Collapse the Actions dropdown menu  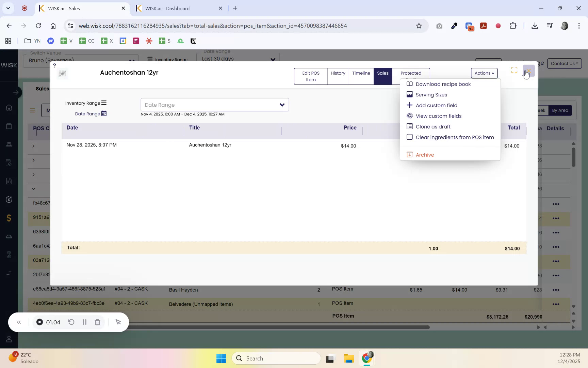(x=484, y=73)
